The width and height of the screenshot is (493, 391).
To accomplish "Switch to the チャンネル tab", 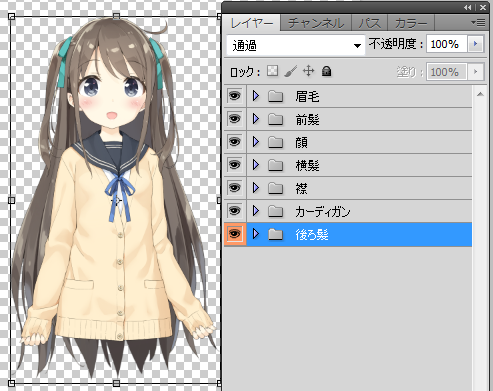I will (x=315, y=23).
